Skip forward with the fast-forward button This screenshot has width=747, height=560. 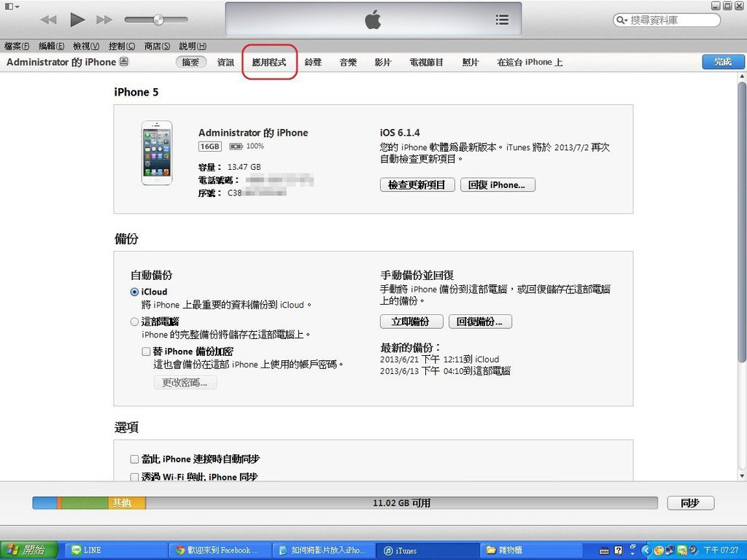click(104, 20)
